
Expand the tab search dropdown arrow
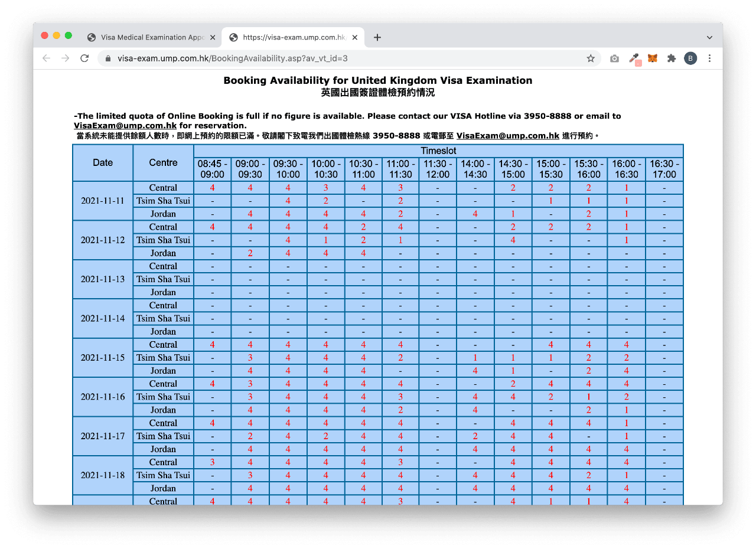coord(709,37)
